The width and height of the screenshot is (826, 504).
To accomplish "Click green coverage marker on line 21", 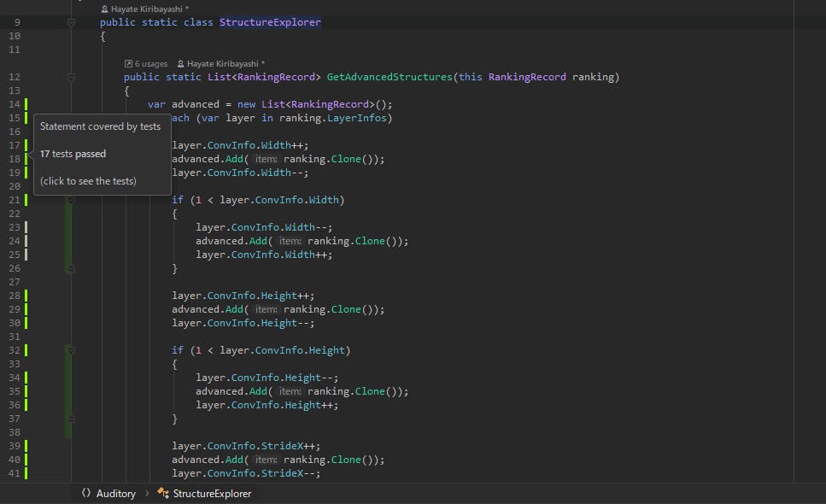I will pos(26,200).
